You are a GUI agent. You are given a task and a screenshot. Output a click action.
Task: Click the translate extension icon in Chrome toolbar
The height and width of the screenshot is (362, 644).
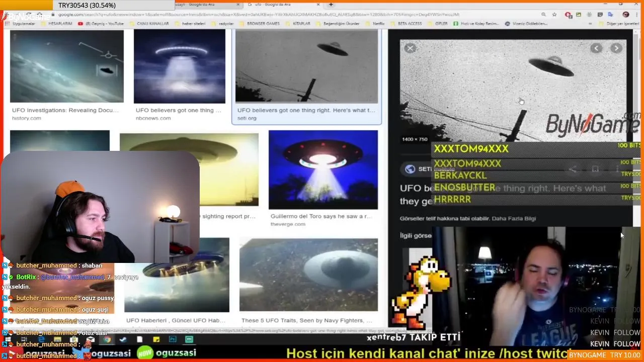[x=610, y=15]
